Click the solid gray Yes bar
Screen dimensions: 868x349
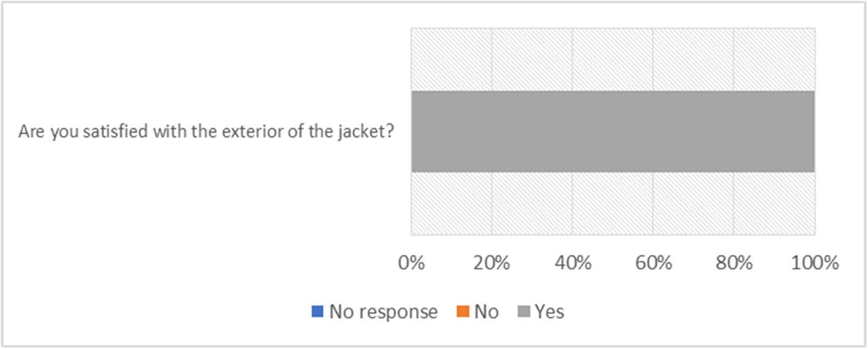[613, 131]
